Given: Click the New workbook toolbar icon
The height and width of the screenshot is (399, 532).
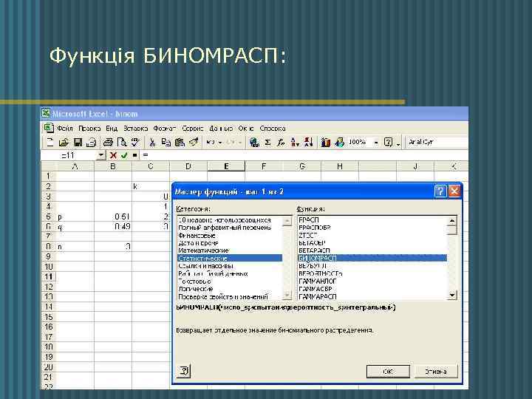Looking at the screenshot, I should point(50,142).
